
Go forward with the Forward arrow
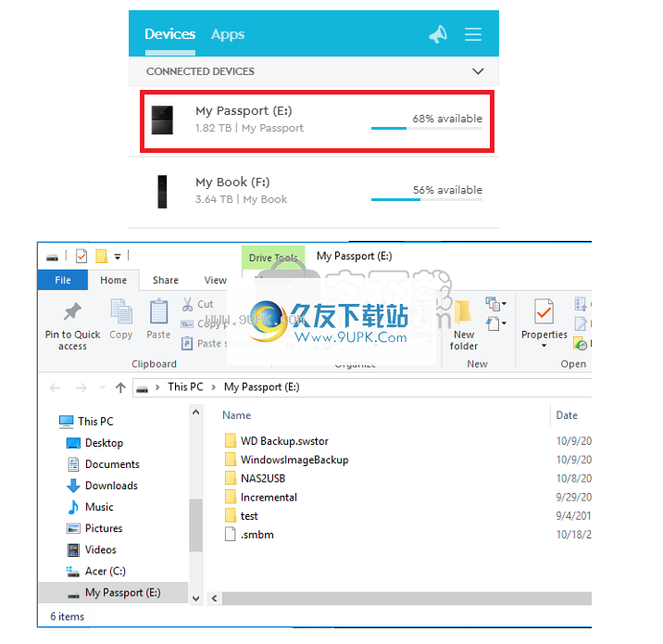tap(81, 387)
